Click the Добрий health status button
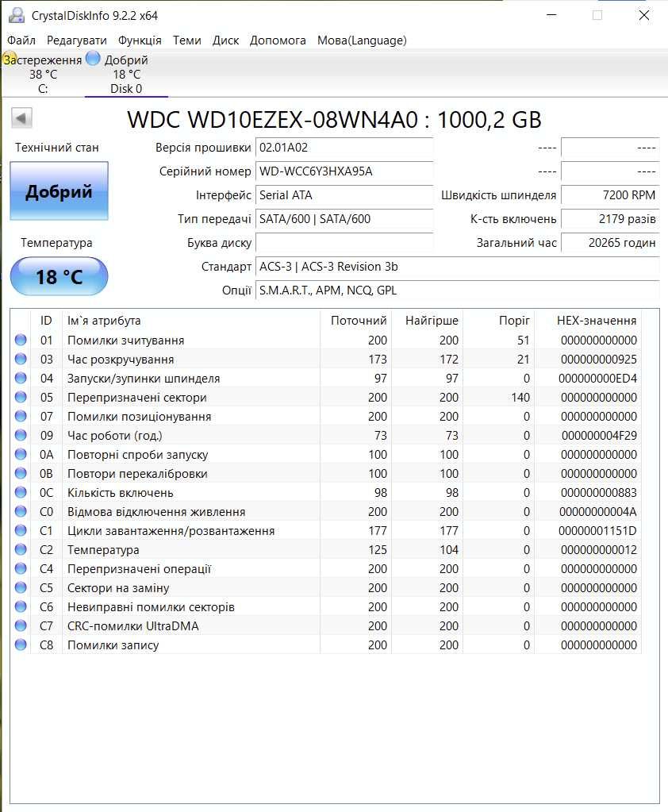Screen dimensions: 668x812 point(59,191)
